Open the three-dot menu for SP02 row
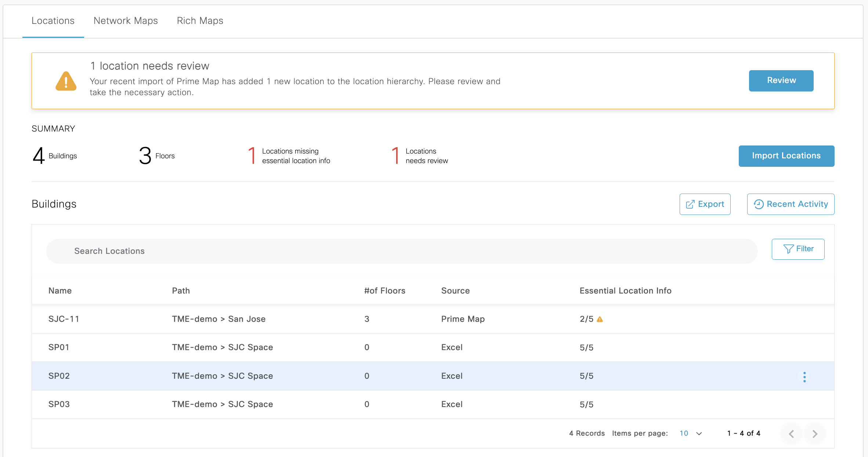 click(x=804, y=377)
